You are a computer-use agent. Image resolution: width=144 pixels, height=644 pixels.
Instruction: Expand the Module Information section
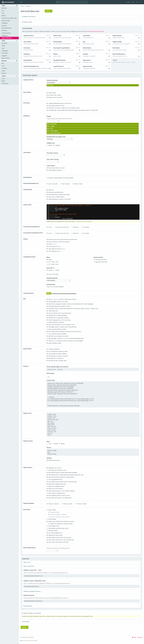tap(81, 16)
